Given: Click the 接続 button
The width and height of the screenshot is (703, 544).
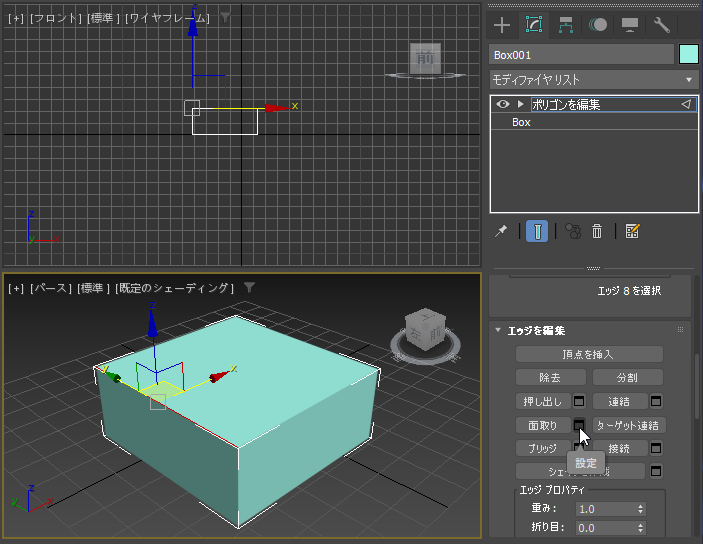Looking at the screenshot, I should point(620,448).
